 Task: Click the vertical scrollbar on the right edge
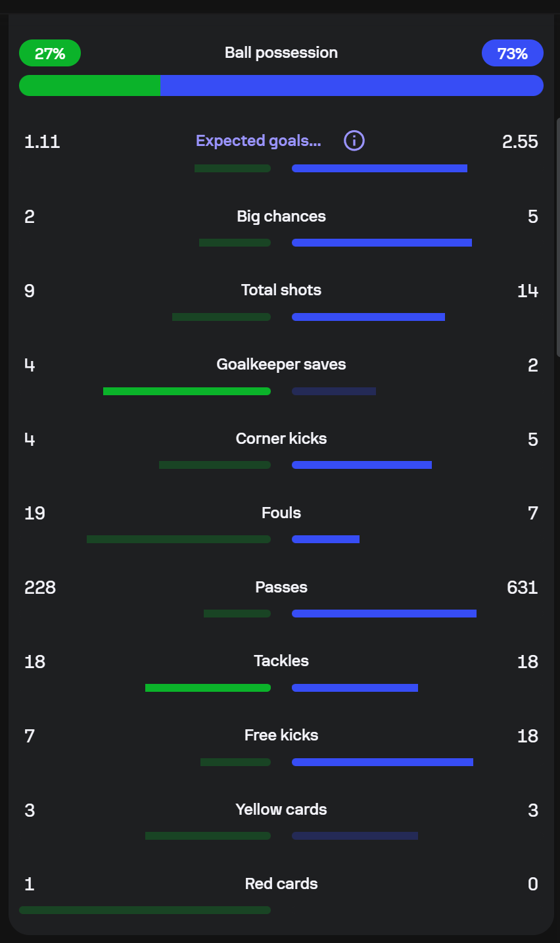[557, 237]
